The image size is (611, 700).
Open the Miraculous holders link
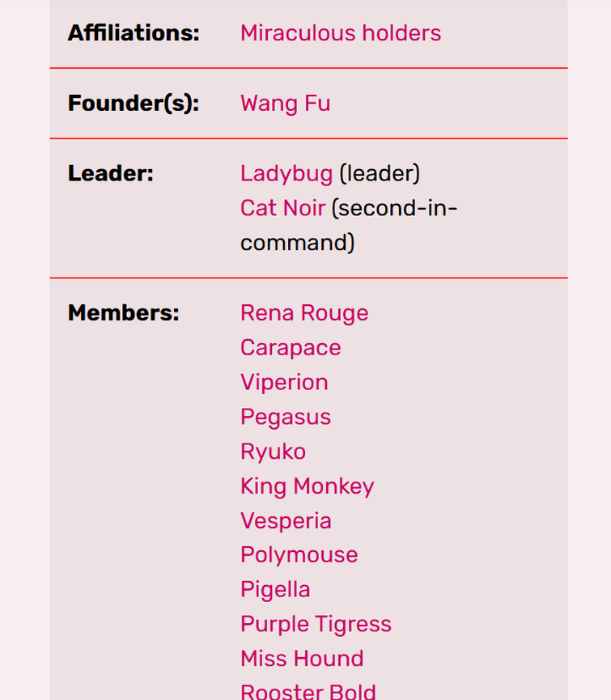[341, 33]
